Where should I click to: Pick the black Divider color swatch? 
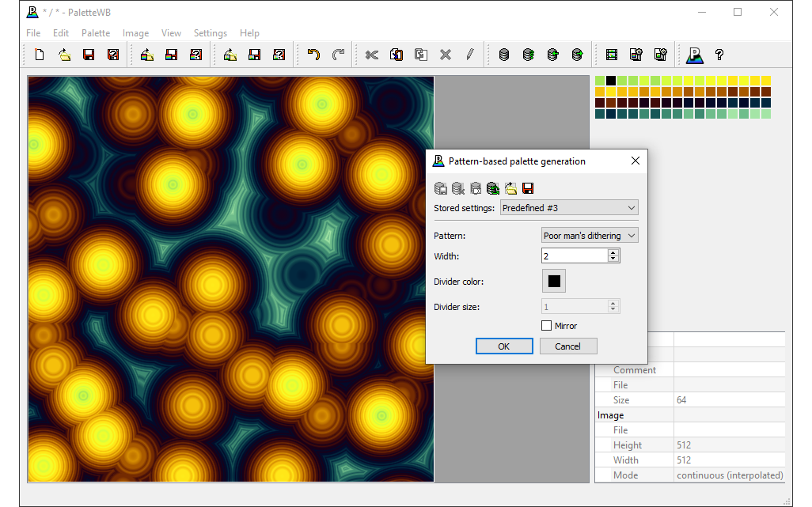554,282
